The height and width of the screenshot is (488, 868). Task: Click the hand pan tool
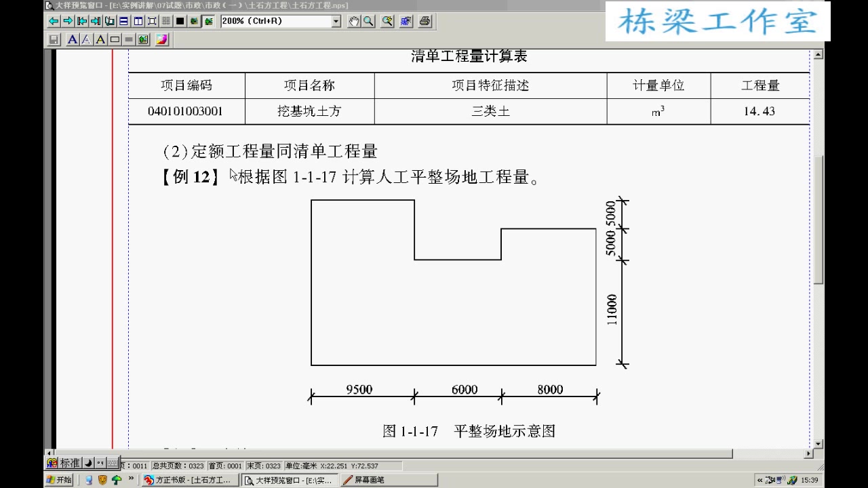tap(354, 21)
